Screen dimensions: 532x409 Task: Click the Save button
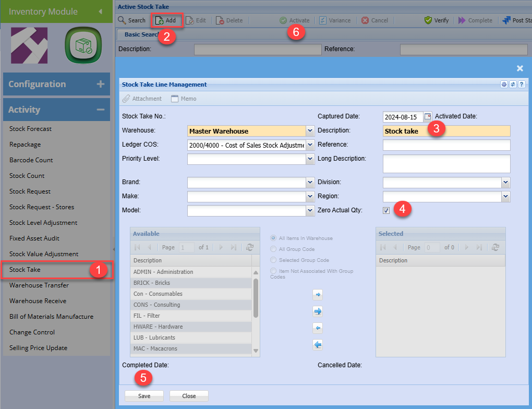tap(144, 396)
